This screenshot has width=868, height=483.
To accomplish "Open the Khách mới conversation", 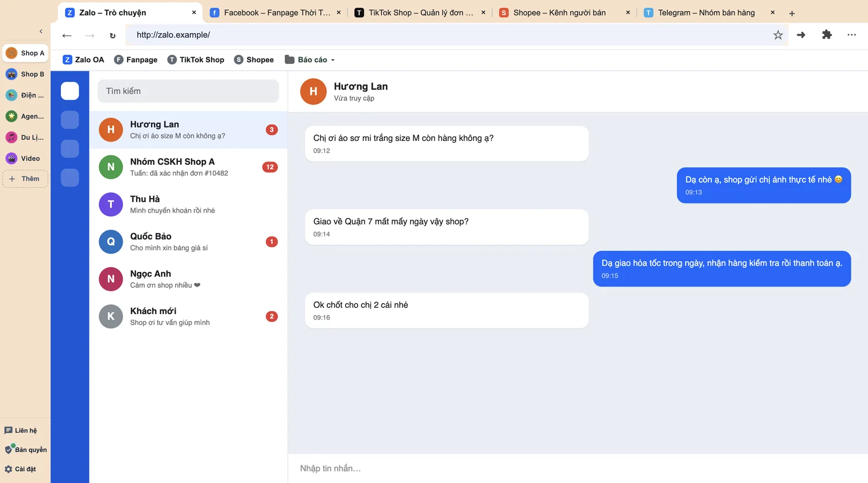I will [188, 317].
